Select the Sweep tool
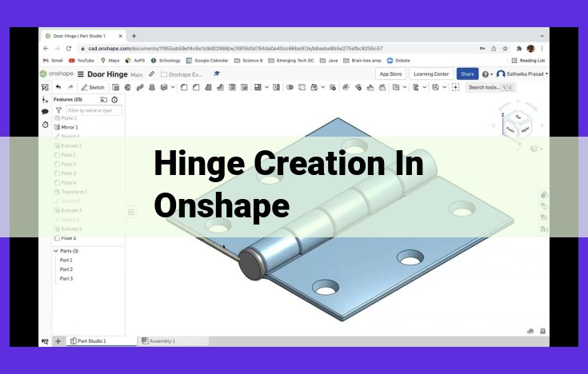This screenshot has width=588, height=374. [x=140, y=87]
